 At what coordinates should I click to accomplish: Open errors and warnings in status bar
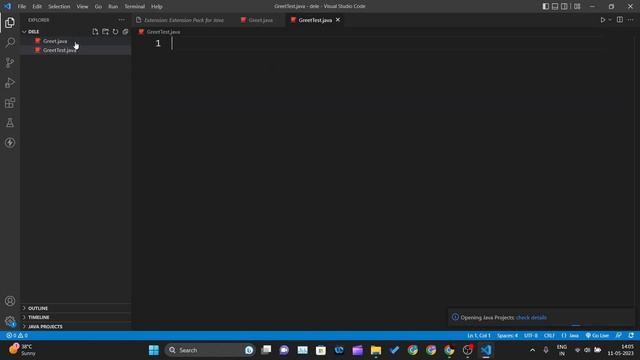(17, 336)
